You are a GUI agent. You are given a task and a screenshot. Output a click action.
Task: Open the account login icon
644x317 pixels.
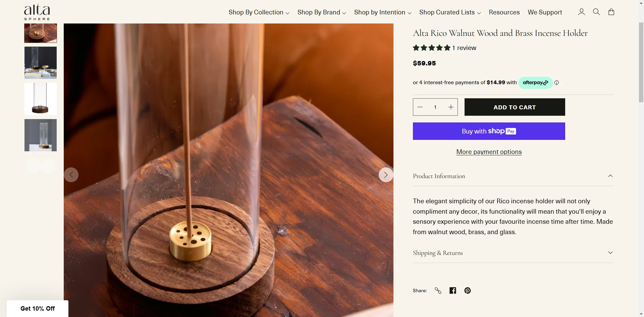[x=581, y=12]
